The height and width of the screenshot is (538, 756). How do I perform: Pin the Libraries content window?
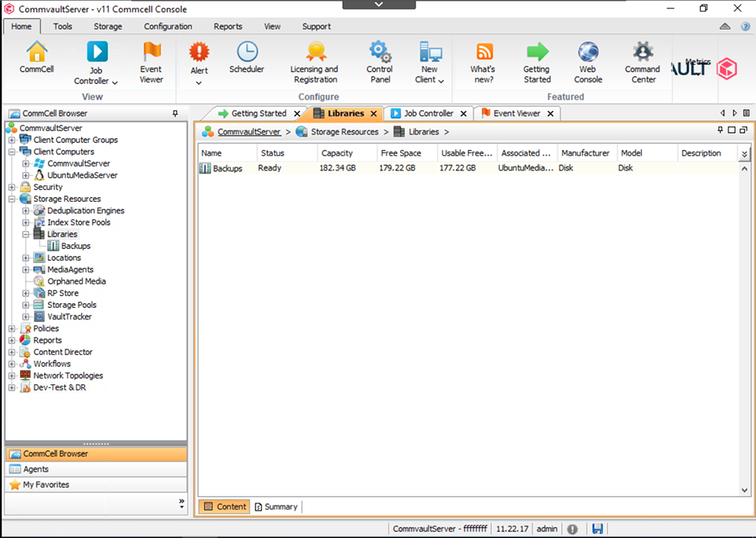click(x=721, y=130)
